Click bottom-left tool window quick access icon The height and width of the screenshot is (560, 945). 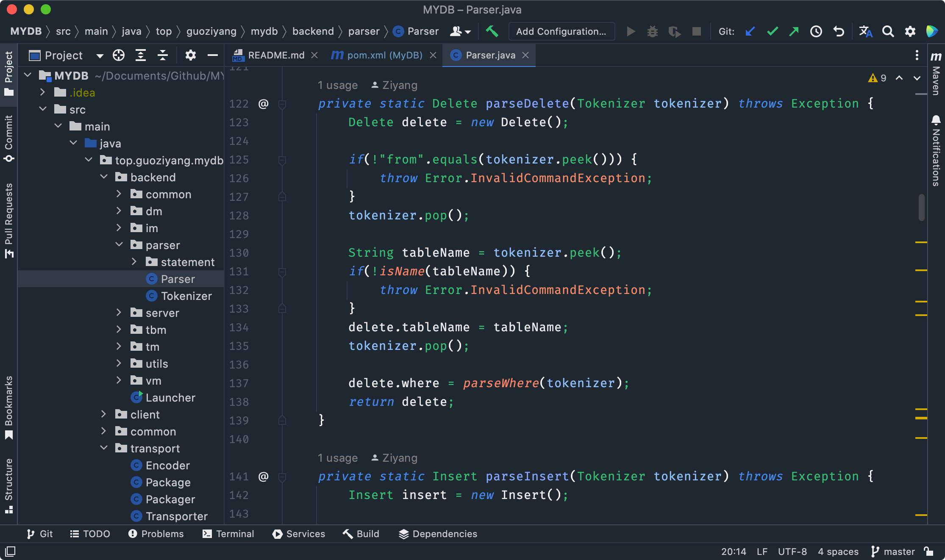tap(10, 551)
